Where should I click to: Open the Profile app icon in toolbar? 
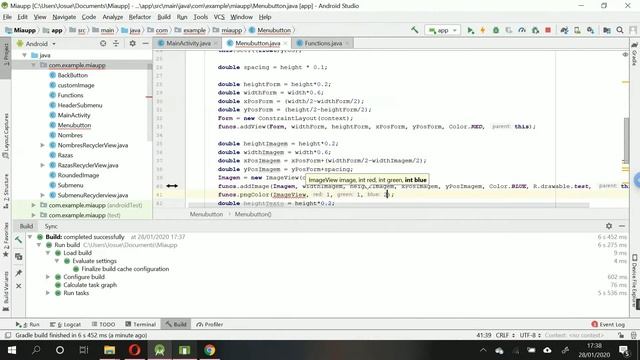tap(522, 30)
